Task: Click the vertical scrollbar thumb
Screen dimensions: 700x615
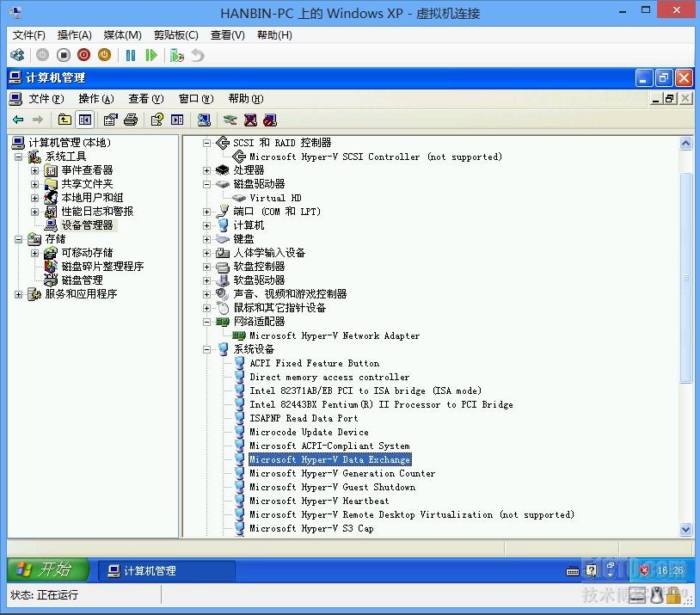Action: (x=685, y=277)
